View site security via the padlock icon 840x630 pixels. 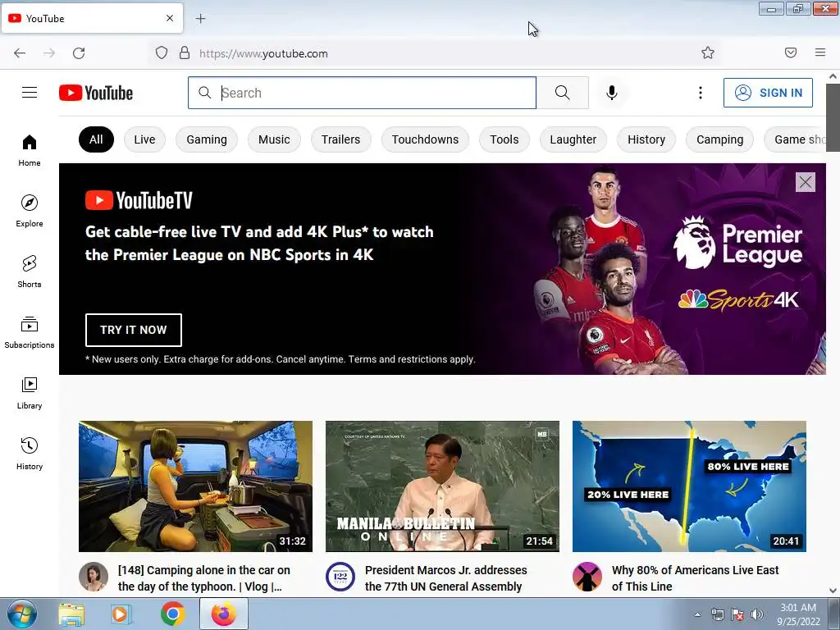point(185,53)
